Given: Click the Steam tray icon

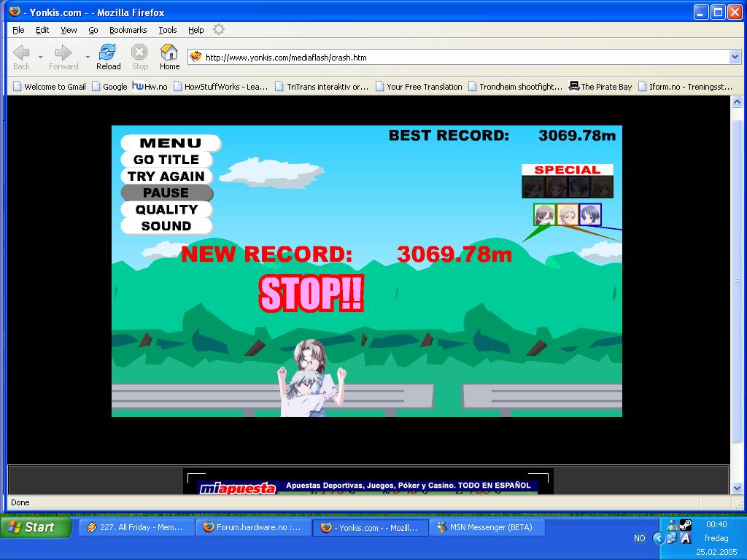Looking at the screenshot, I should click(685, 525).
